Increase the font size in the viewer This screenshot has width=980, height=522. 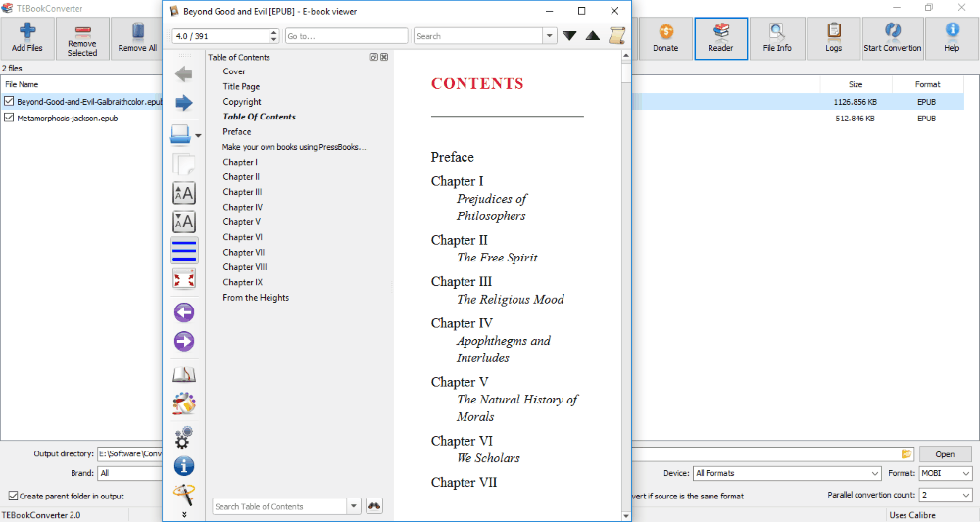pos(184,193)
